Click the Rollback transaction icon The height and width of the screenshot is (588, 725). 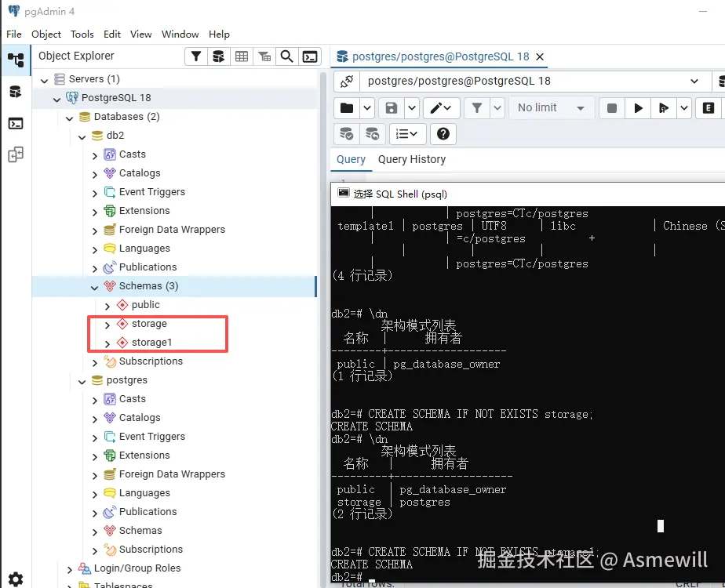coord(372,134)
